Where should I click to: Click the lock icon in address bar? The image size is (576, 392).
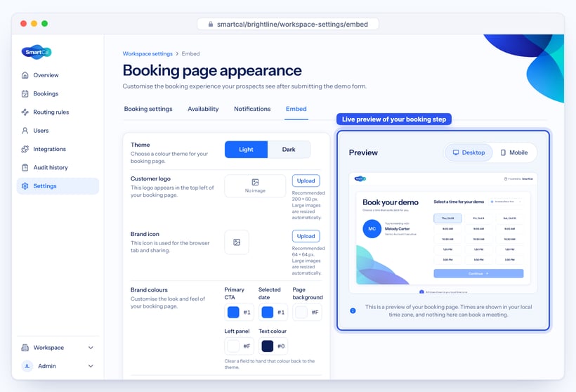[211, 25]
